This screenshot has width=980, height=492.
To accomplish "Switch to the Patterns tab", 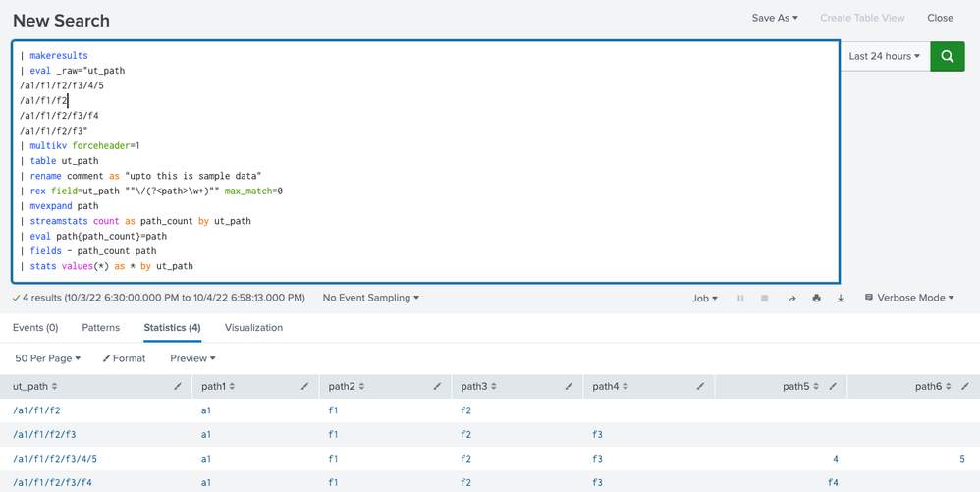I will (100, 328).
